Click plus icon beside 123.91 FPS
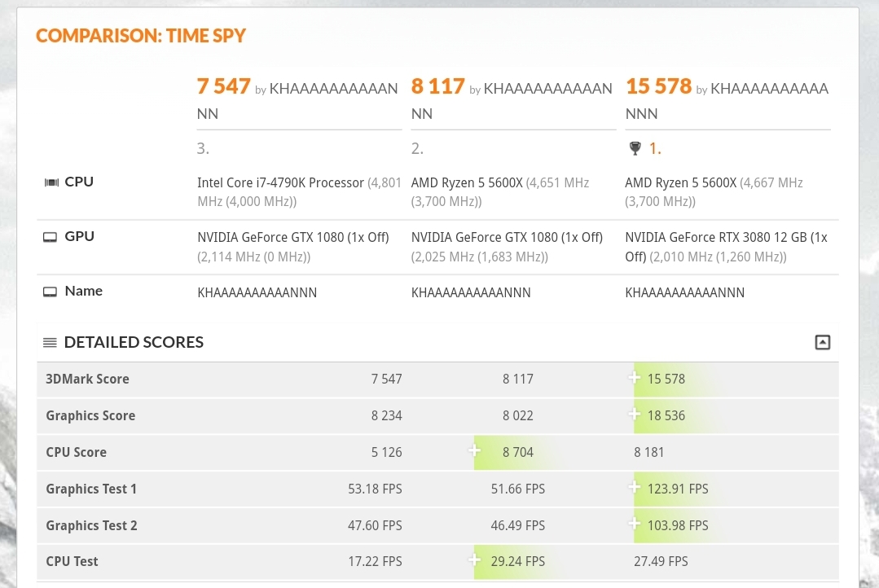The width and height of the screenshot is (879, 588). point(634,488)
